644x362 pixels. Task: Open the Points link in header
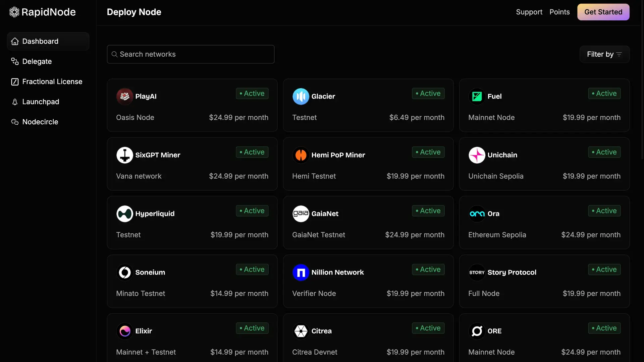559,12
